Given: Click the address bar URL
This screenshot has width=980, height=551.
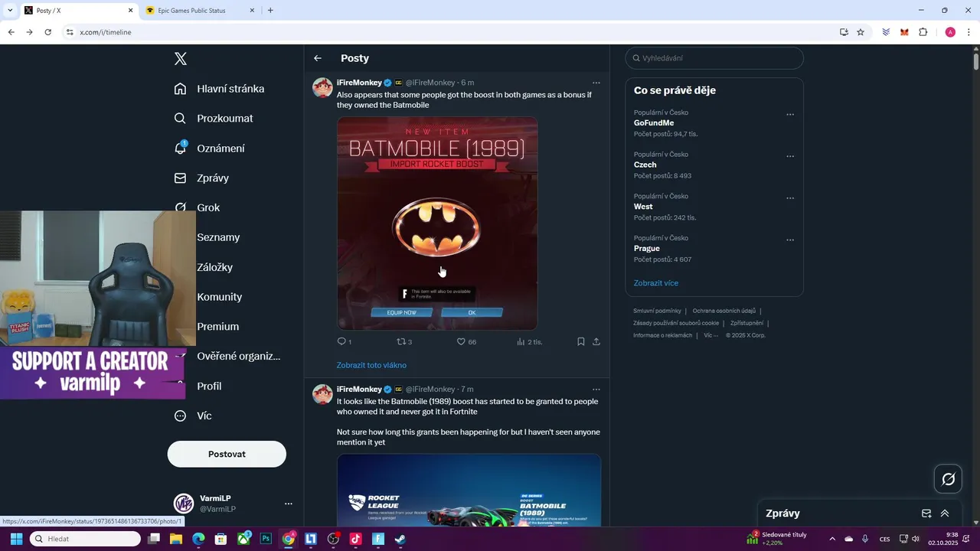Looking at the screenshot, I should coord(106,32).
